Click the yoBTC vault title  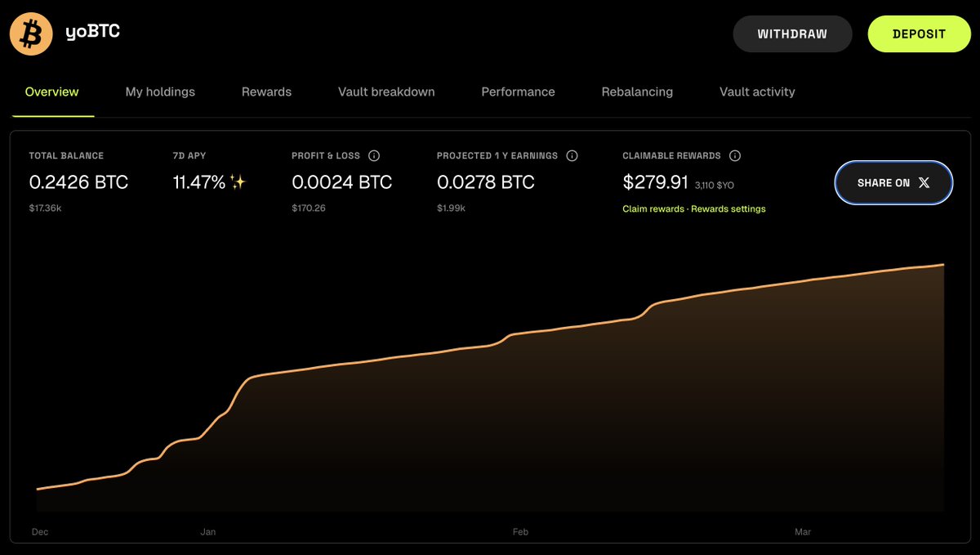point(92,33)
